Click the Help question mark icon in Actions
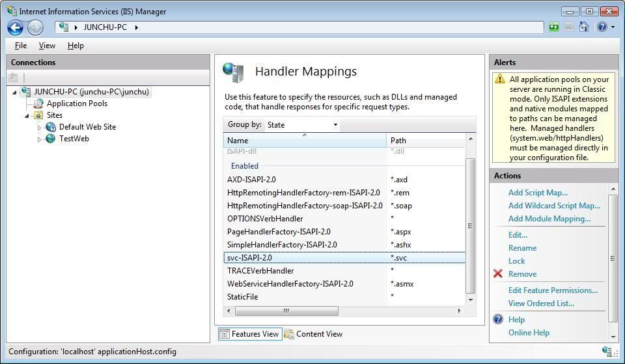Screen dimensions: 625x364 point(498,319)
